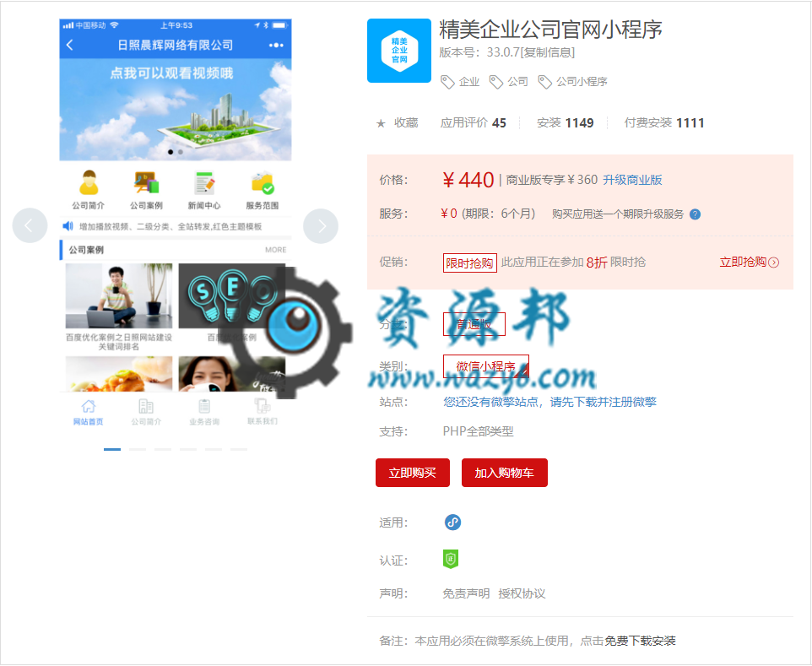Click 应用评价 45 reviews count

pos(473,123)
